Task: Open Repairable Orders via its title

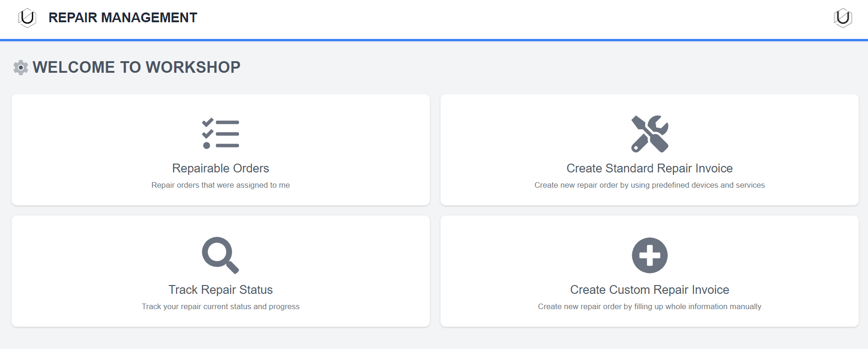Action: (x=220, y=168)
